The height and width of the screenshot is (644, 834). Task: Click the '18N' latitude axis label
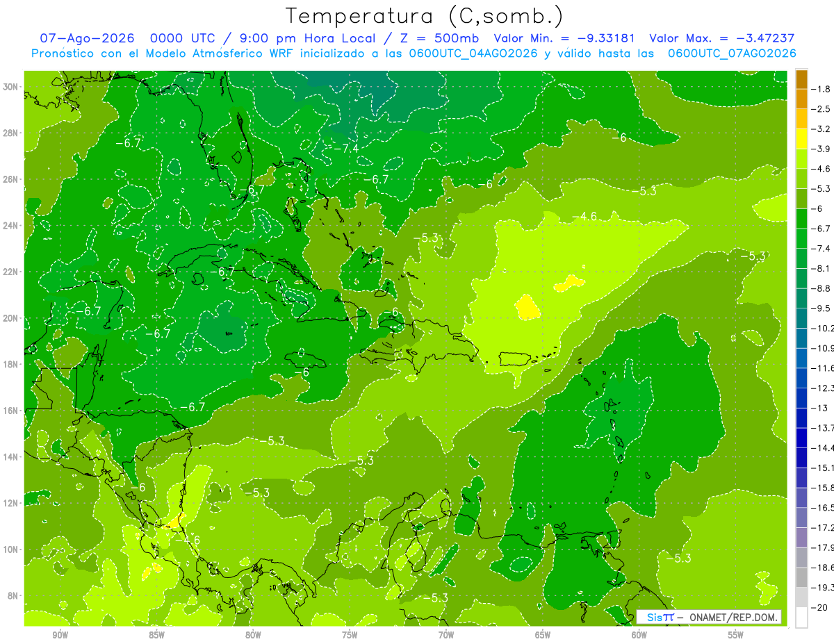tap(12, 364)
